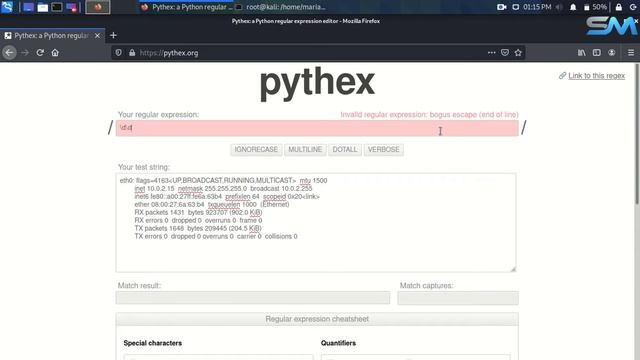The image size is (640, 360).
Task: Check the battery 50% indicator
Action: tap(595, 7)
